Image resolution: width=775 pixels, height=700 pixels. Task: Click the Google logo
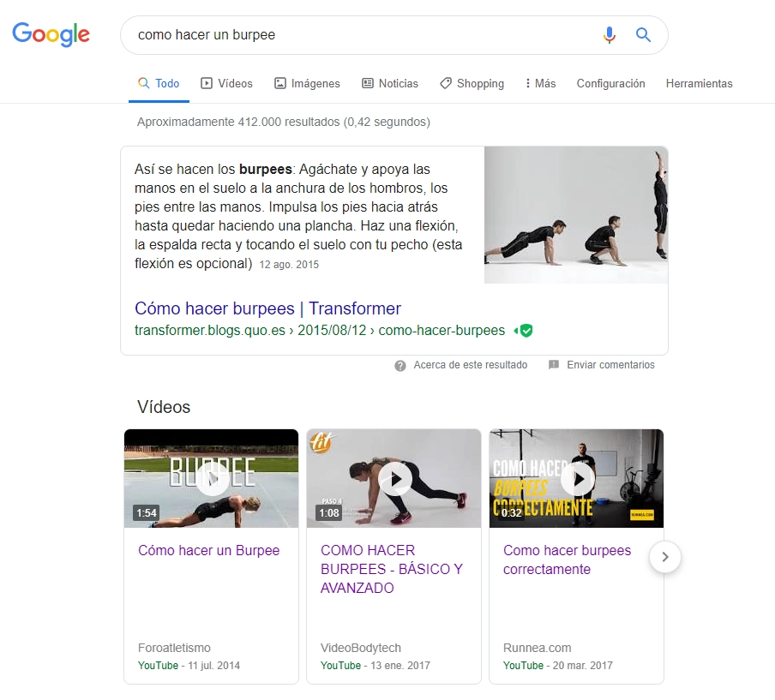coord(51,34)
